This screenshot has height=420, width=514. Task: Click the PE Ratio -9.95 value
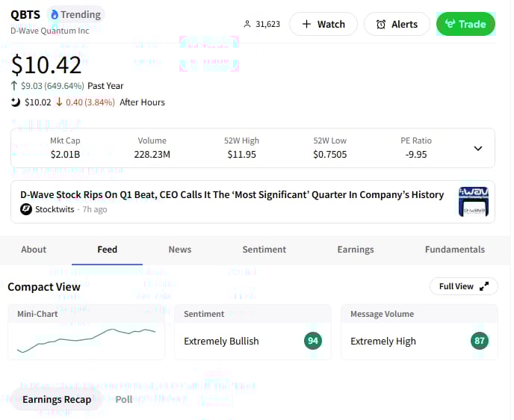click(x=416, y=155)
